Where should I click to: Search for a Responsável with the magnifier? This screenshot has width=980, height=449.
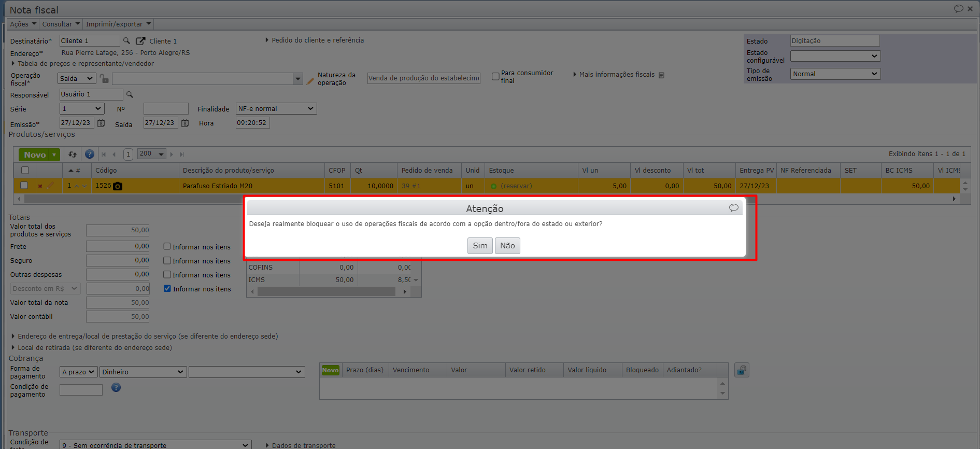[130, 94]
